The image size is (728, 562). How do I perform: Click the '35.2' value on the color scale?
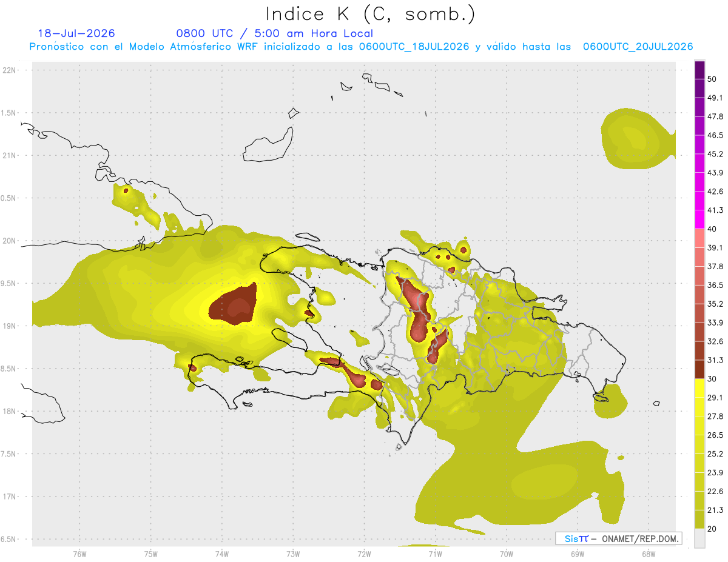pos(715,304)
